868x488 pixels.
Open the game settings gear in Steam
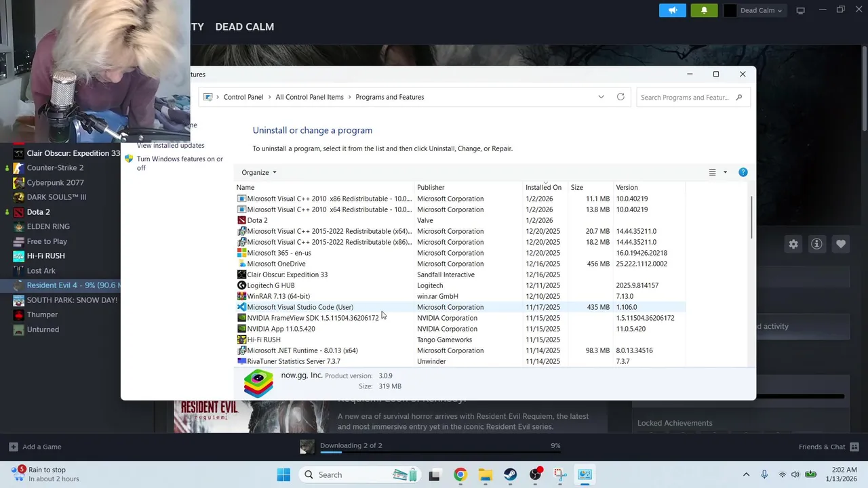793,244
